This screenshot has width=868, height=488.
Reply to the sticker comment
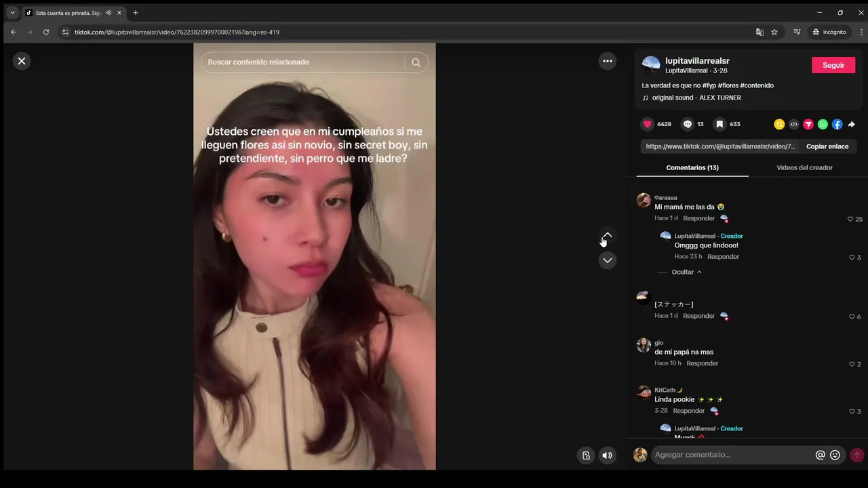698,316
